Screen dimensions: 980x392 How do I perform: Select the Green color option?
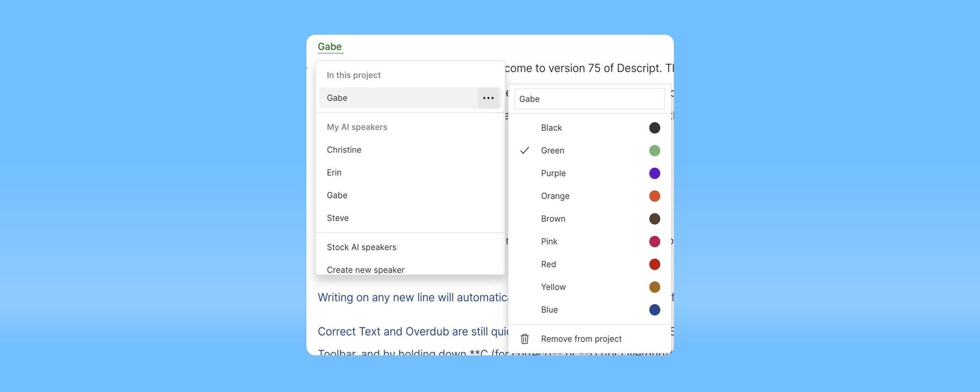point(553,151)
